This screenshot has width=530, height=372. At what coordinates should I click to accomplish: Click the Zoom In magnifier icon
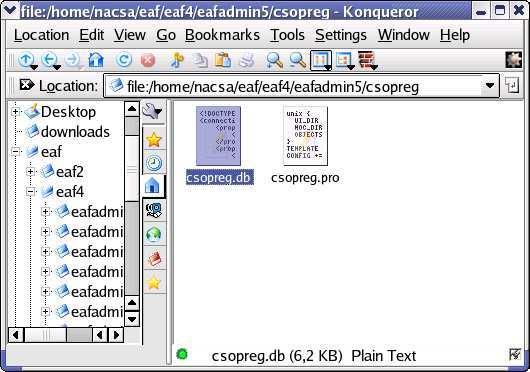coord(274,60)
